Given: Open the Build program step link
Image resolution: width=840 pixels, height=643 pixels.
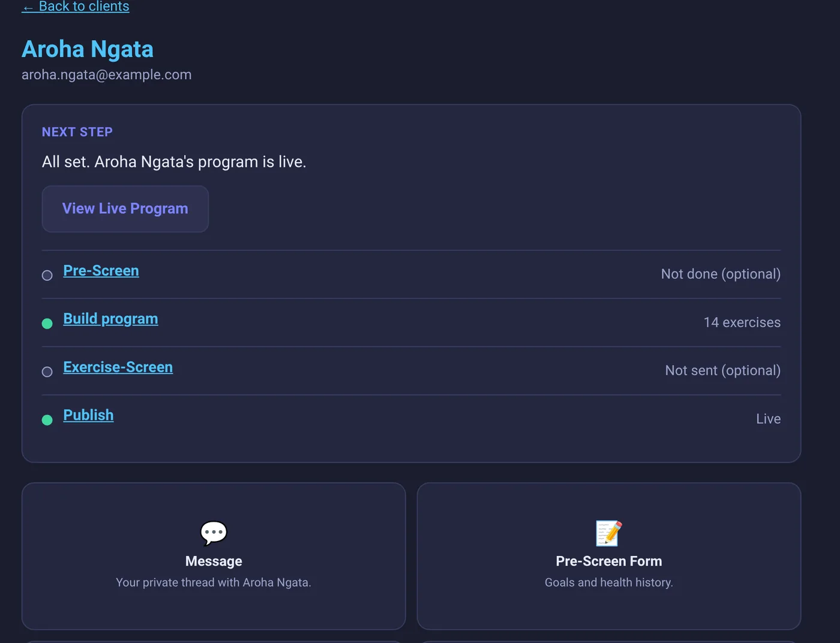Looking at the screenshot, I should [110, 319].
